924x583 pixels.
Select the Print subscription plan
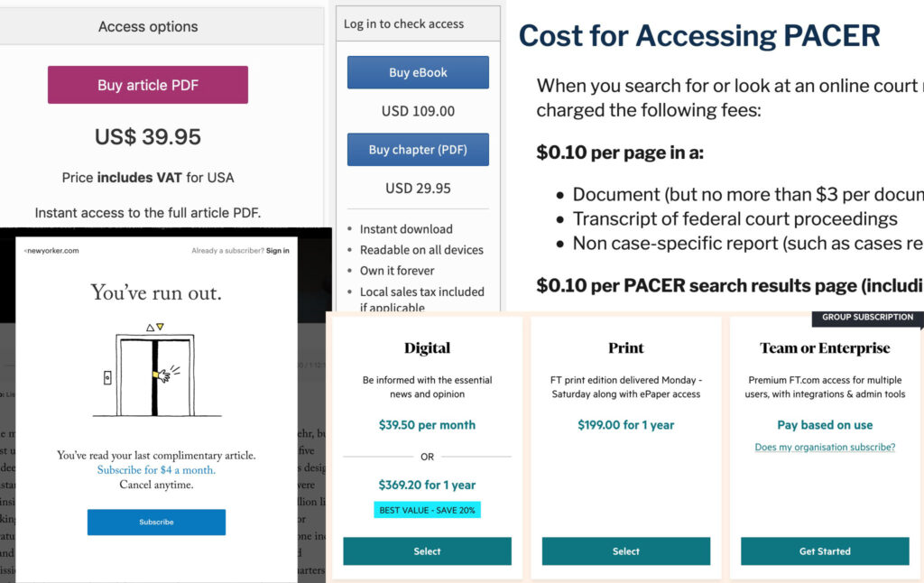point(626,551)
